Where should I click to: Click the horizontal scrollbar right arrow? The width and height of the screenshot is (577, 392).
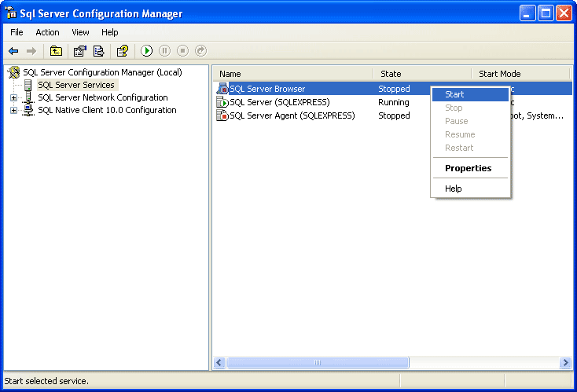tap(565, 363)
